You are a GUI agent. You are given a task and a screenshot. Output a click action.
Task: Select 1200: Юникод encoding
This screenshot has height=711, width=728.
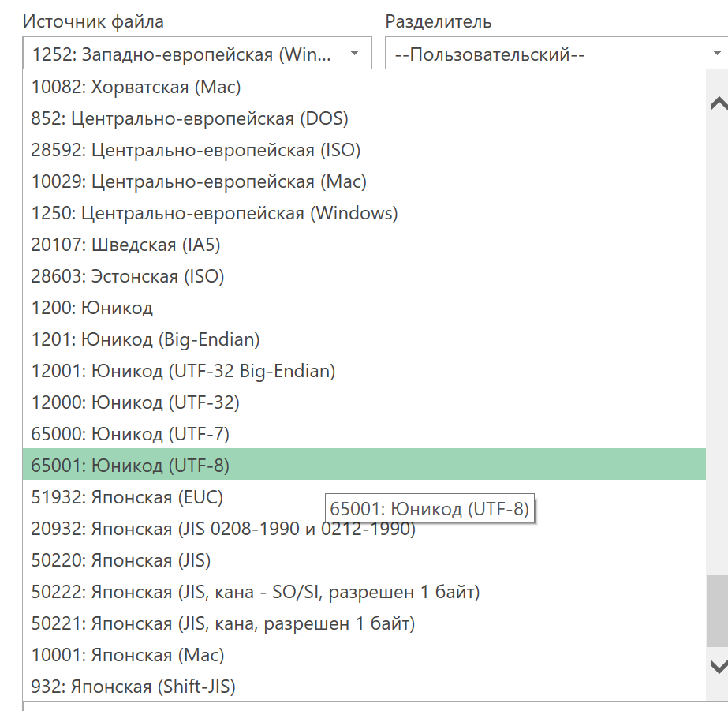click(x=92, y=308)
